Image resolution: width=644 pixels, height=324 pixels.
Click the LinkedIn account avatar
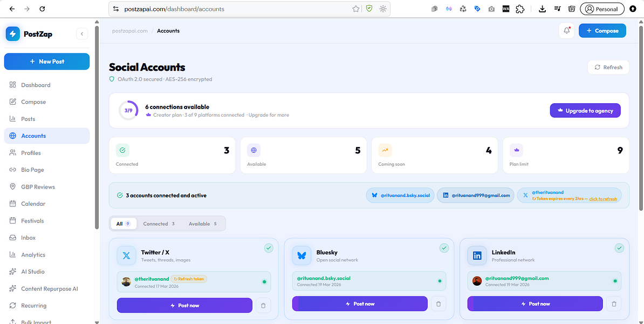point(477,281)
